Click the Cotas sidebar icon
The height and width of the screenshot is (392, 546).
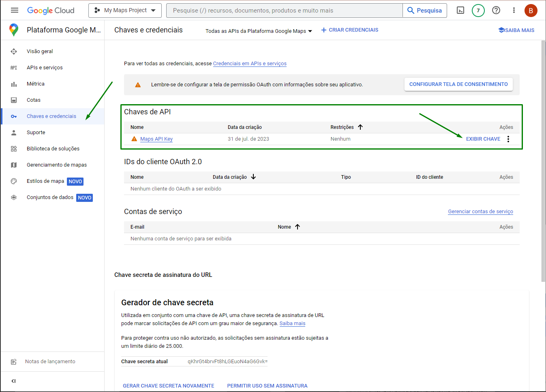[x=14, y=100]
